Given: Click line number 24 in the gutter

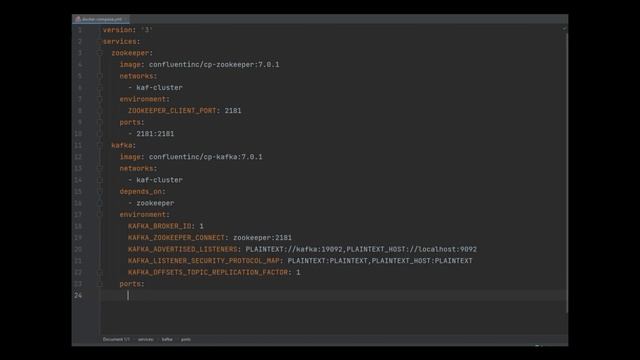Looking at the screenshot, I should click(x=78, y=295).
